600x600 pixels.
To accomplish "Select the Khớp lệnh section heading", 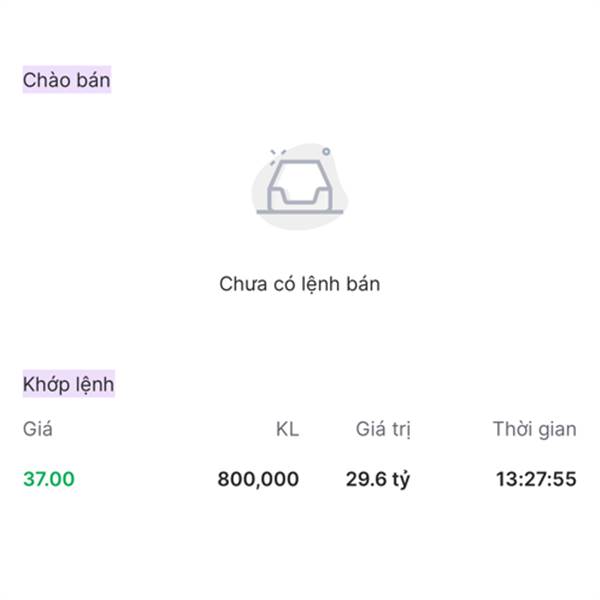I will click(x=68, y=384).
